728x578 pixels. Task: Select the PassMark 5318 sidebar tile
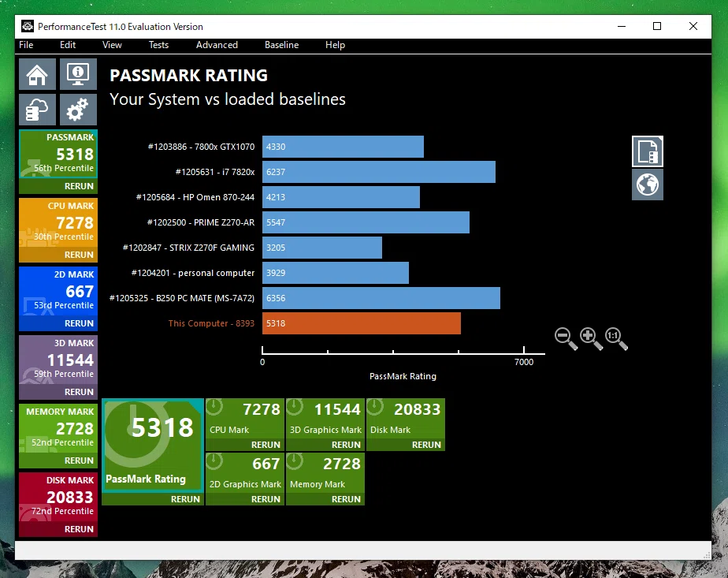tap(58, 154)
